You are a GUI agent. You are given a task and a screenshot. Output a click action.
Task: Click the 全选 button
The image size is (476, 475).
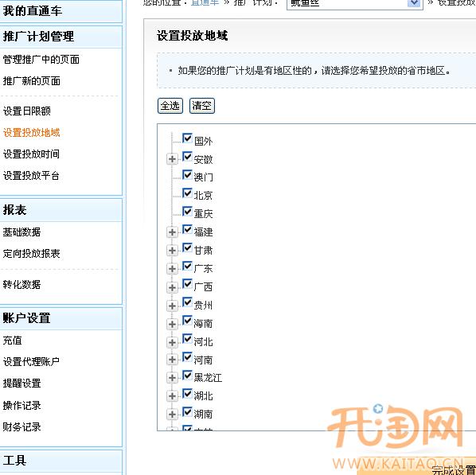coord(170,106)
